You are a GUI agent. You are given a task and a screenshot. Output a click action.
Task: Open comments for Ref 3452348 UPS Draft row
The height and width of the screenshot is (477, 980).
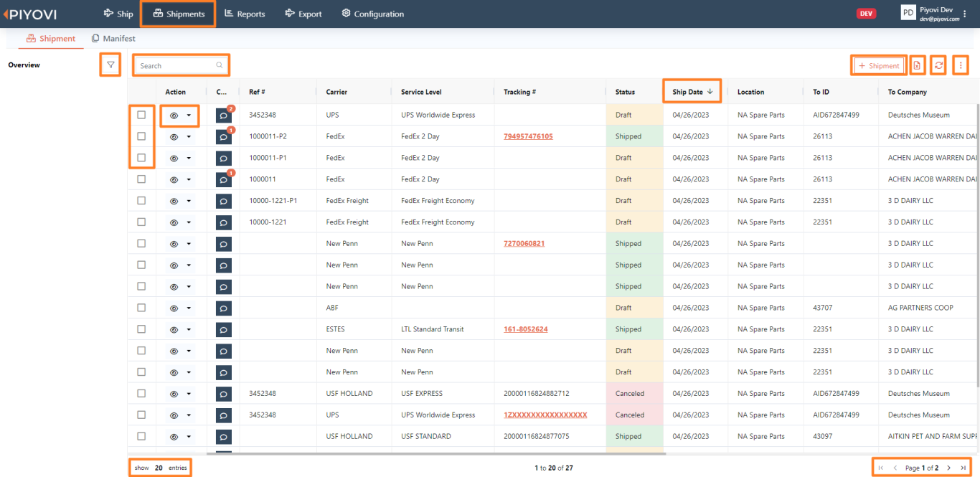point(224,115)
